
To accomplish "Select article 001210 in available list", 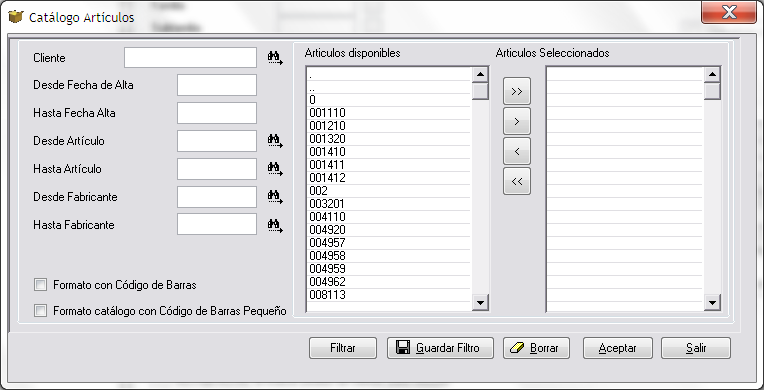I will click(x=389, y=126).
